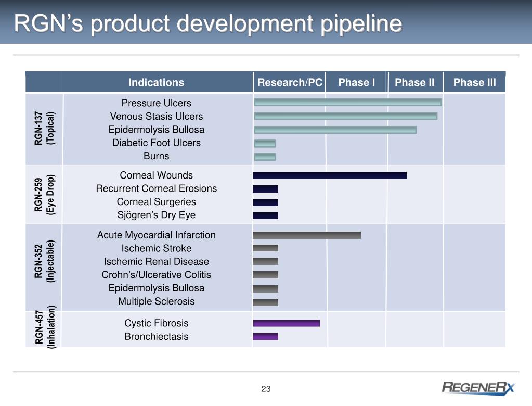Click the RGN-137 Epidermolysis Bullosa progress bar
The height and width of the screenshot is (406, 532).
[335, 130]
